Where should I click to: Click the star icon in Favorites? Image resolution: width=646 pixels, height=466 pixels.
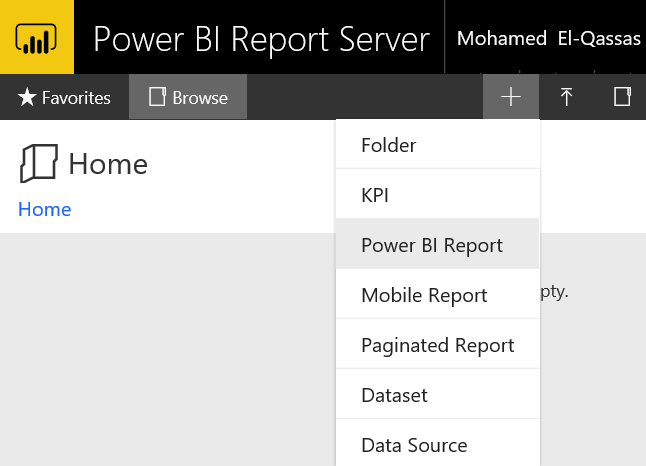point(27,97)
